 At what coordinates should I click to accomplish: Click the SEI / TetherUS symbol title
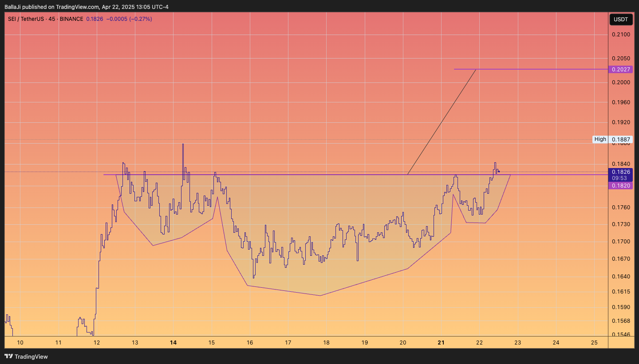pos(27,19)
